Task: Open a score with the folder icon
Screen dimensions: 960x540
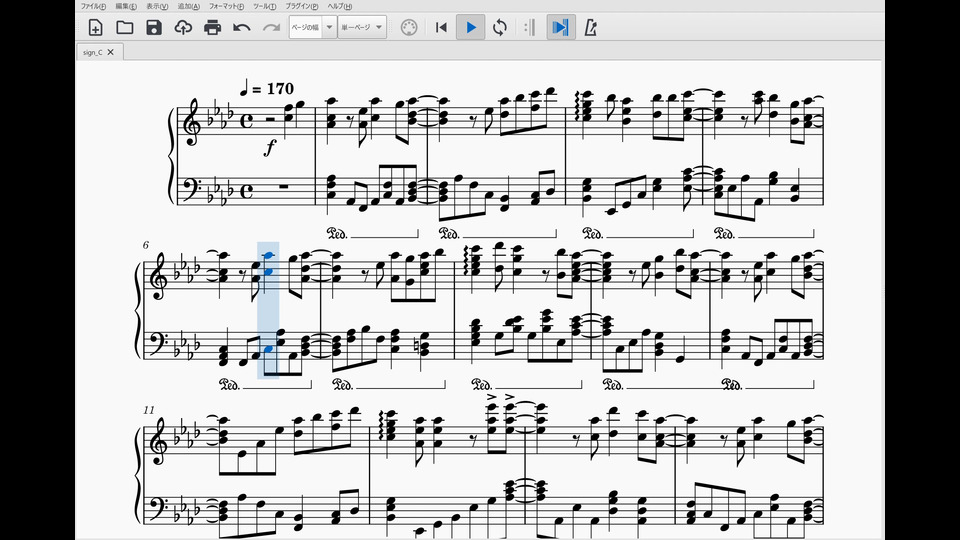Action: click(125, 28)
